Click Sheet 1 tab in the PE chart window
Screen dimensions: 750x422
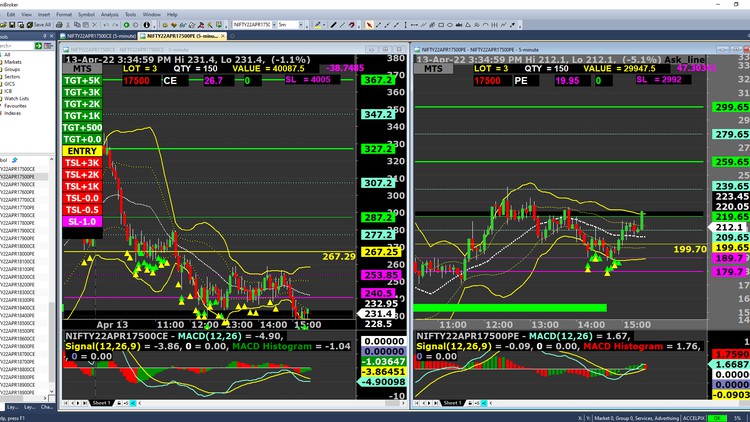pyautogui.click(x=452, y=403)
